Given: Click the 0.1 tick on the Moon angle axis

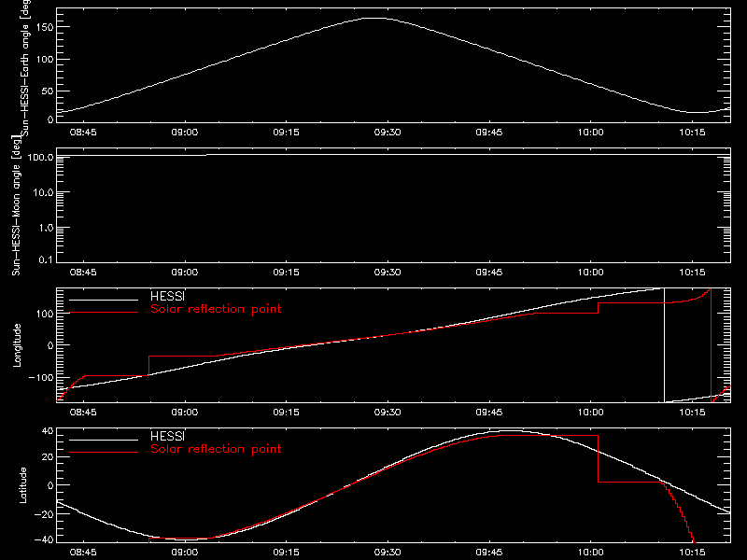Looking at the screenshot, I should [x=46, y=260].
